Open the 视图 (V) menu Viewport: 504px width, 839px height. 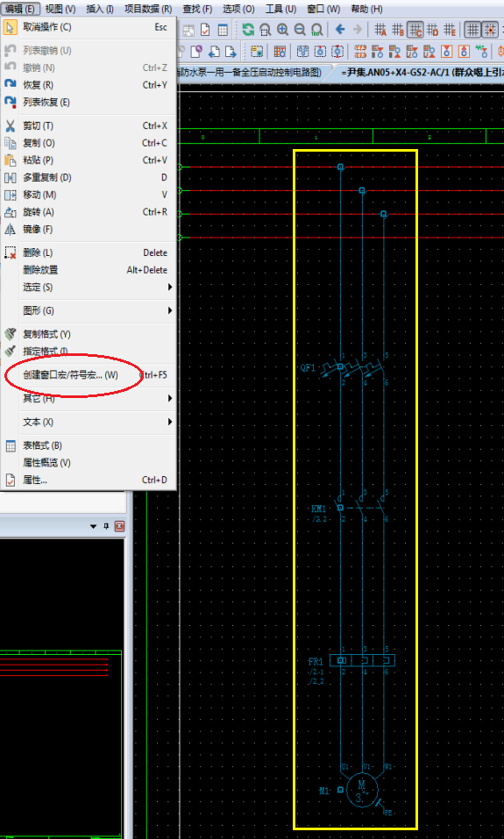60,9
